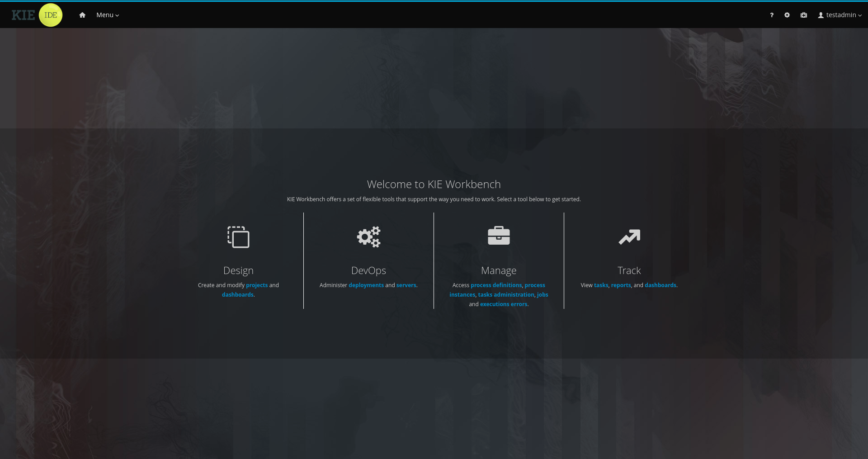This screenshot has height=459, width=868.
Task: Click the 'KIE Workbench offers a set' description
Action: [x=434, y=199]
